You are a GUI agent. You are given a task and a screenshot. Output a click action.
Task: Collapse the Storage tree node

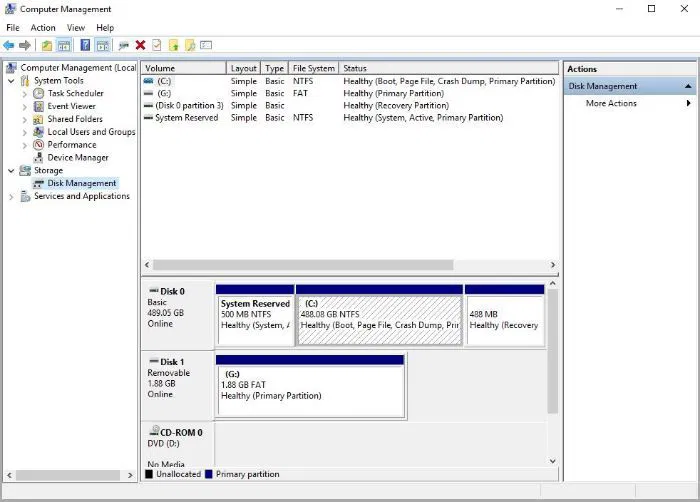11,171
